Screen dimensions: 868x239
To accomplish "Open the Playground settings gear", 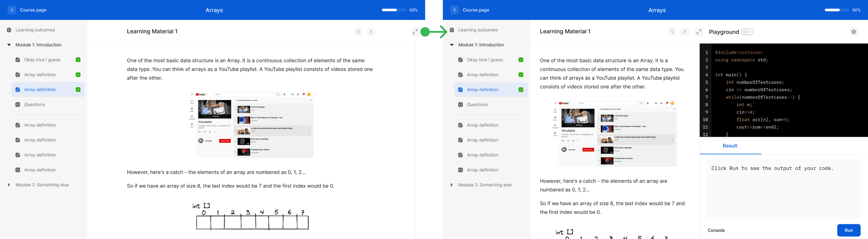I will [854, 32].
